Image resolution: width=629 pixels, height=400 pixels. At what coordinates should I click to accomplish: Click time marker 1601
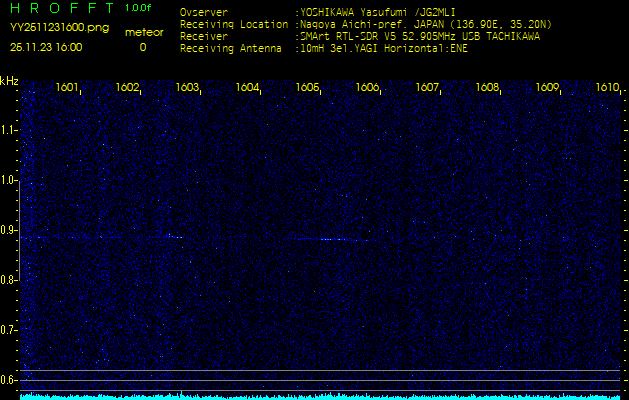(x=67, y=87)
